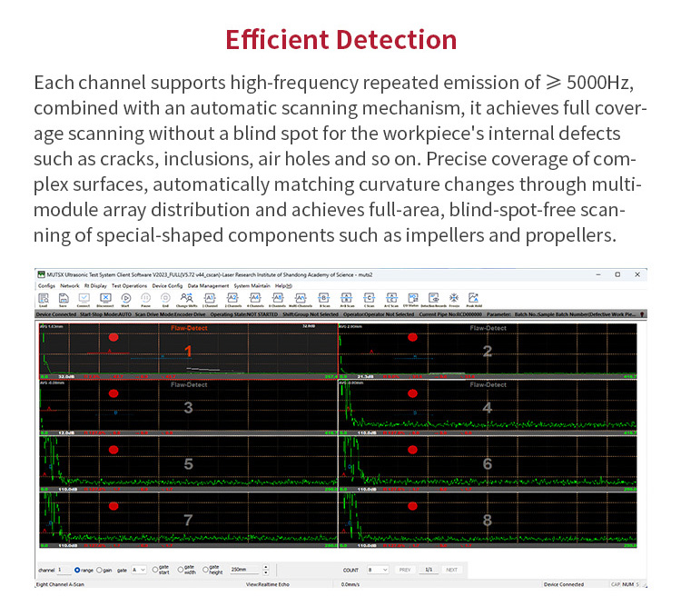This screenshot has width=681, height=616.
Task: Click the channel number input field
Action: (64, 570)
